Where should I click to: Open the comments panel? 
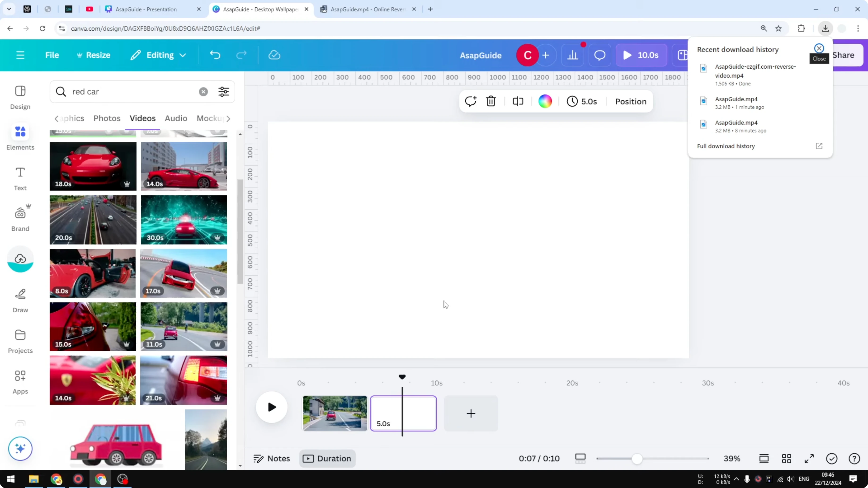599,55
